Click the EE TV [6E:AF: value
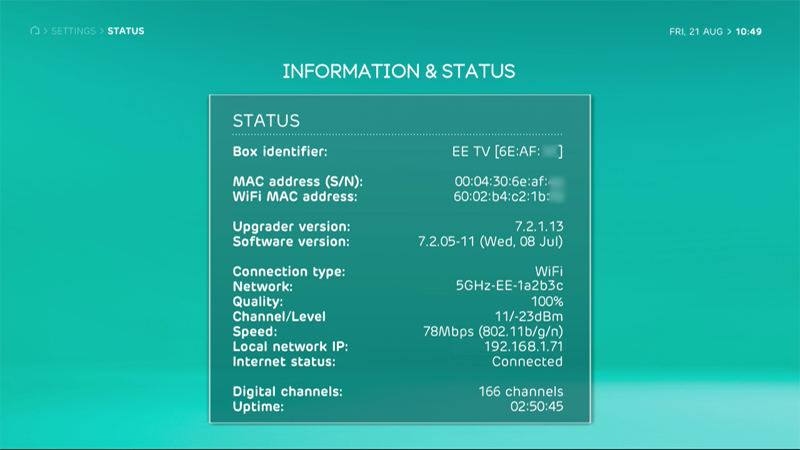The width and height of the screenshot is (800, 450). (507, 152)
